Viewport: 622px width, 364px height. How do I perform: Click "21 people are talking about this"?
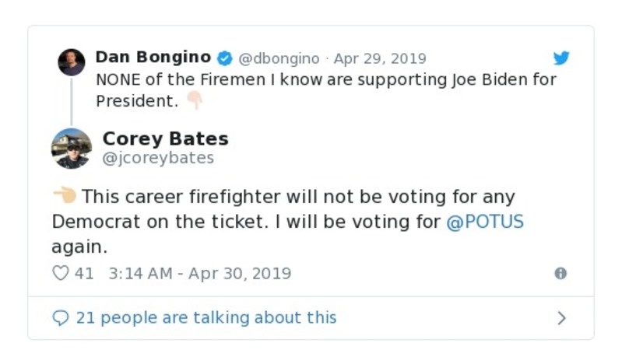tap(206, 317)
